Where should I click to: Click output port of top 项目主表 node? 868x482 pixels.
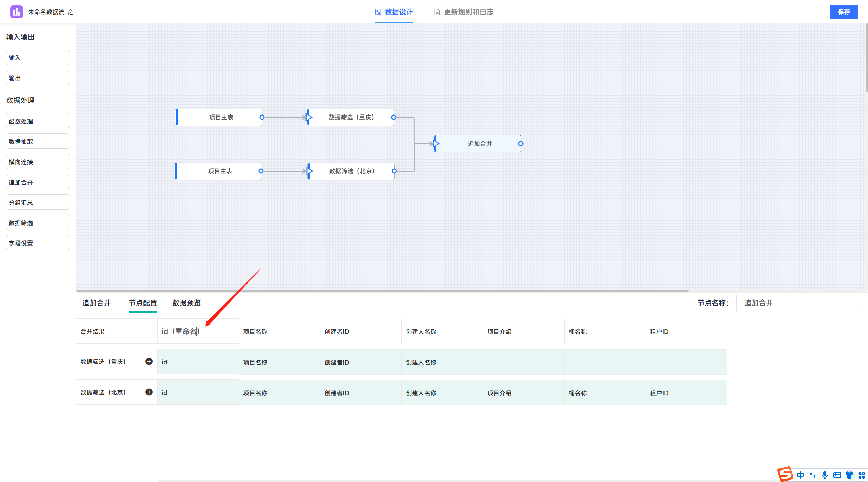262,117
